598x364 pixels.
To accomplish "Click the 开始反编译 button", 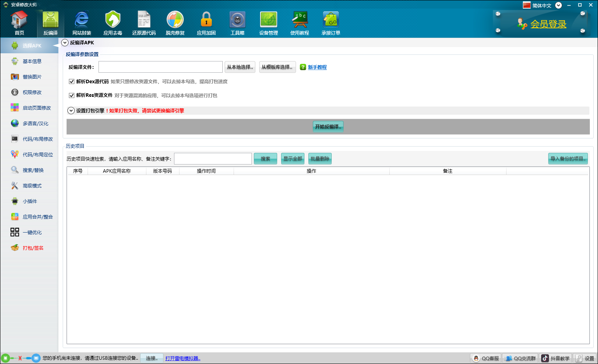I will point(328,127).
